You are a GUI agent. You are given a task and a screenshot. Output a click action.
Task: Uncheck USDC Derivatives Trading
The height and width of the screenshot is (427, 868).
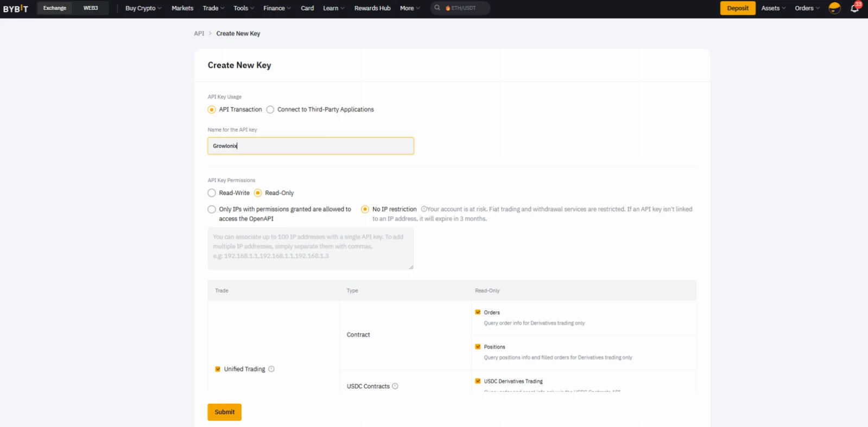pyautogui.click(x=478, y=381)
